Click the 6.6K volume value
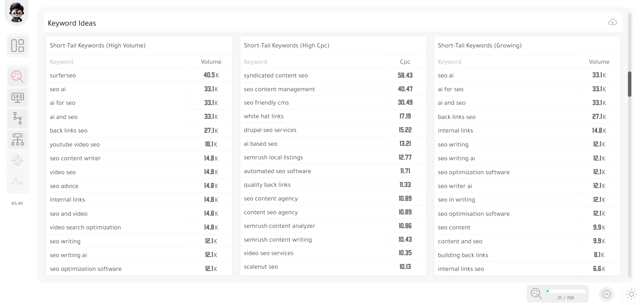This screenshot has height=305, width=644. [599, 269]
